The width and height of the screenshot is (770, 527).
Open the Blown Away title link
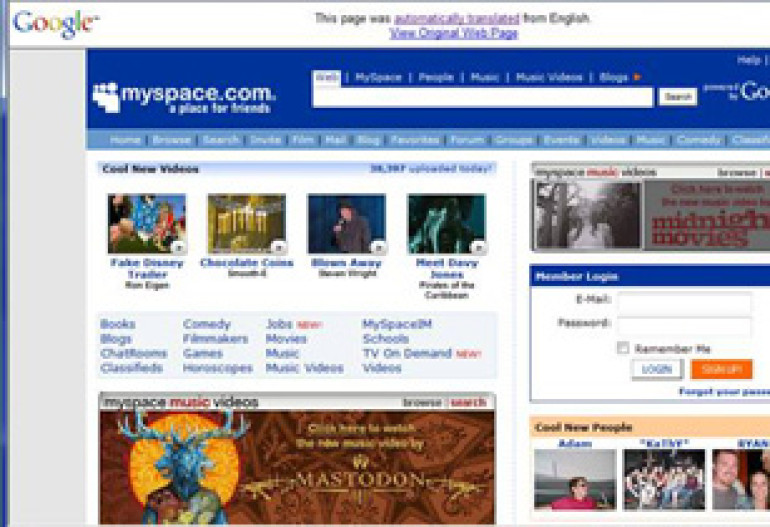coord(346,263)
